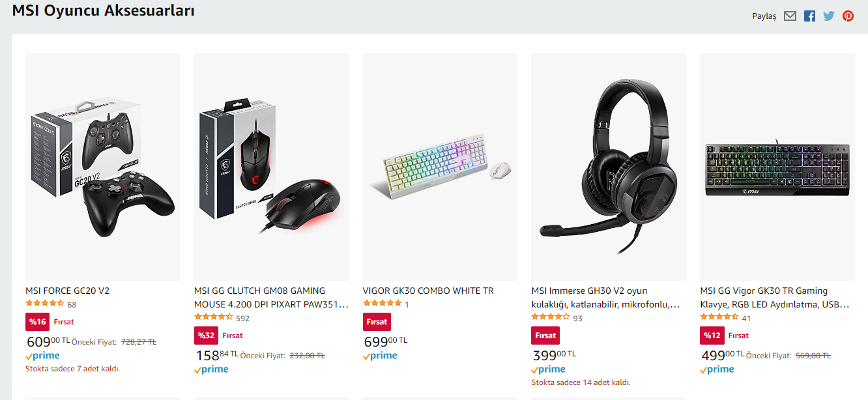Open the MSI FORCE GC20 V2 controller image
The height and width of the screenshot is (400, 868).
tap(103, 167)
